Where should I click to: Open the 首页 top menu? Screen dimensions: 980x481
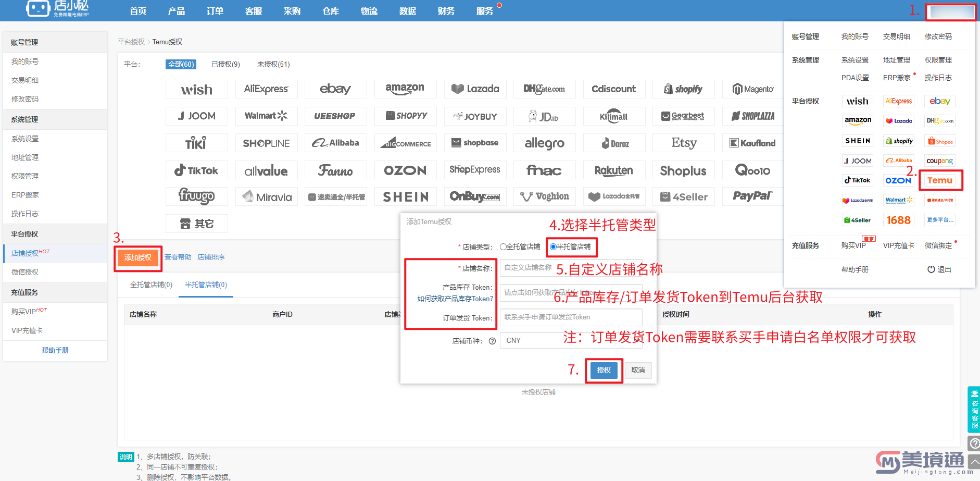point(138,11)
